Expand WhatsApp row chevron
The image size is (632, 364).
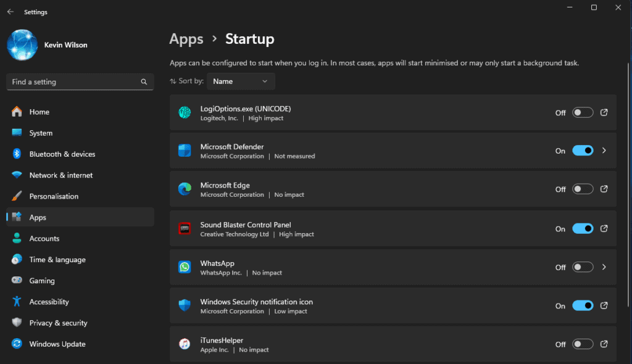pyautogui.click(x=604, y=267)
